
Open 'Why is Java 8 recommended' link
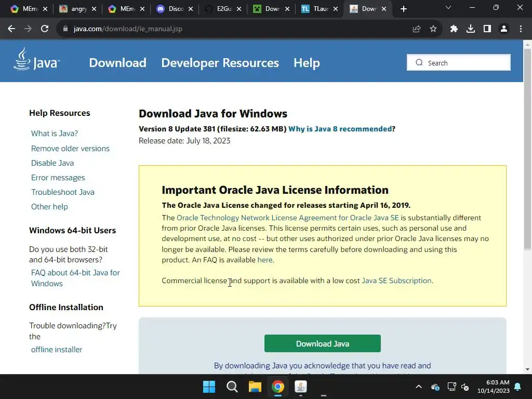pos(340,129)
